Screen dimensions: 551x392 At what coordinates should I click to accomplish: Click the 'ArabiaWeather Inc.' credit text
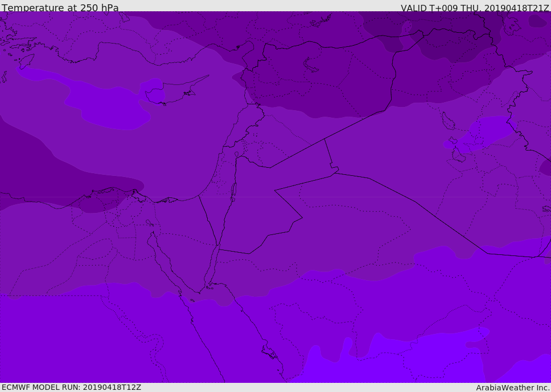[x=513, y=388]
